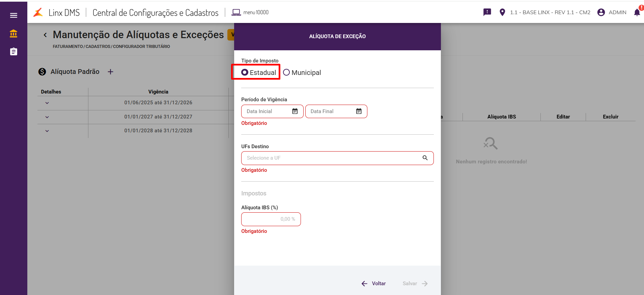Viewport: 644px width, 295px height.
Task: Add a new Alíquota Padrão with plus
Action: tap(110, 72)
